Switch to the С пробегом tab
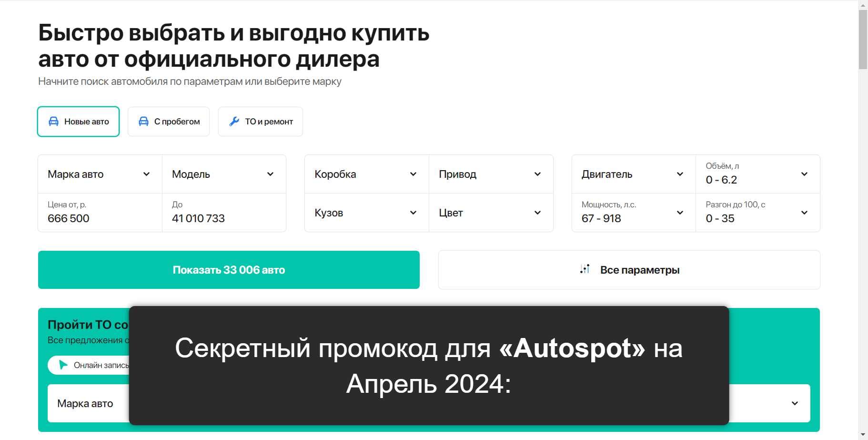 coord(169,122)
